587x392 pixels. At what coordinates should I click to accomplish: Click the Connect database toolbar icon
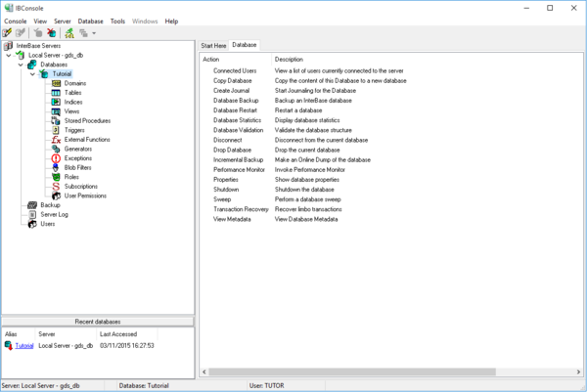(38, 33)
